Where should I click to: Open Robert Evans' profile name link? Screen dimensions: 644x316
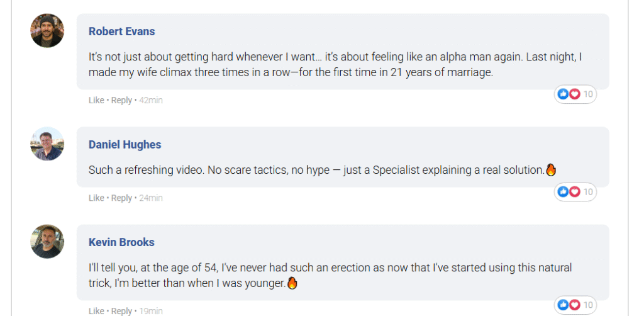pyautogui.click(x=121, y=31)
